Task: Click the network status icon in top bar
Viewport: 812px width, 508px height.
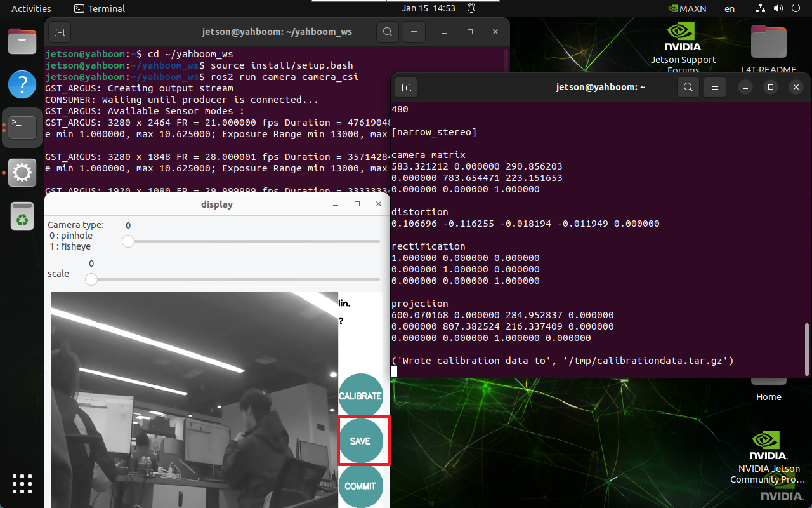Action: point(760,8)
